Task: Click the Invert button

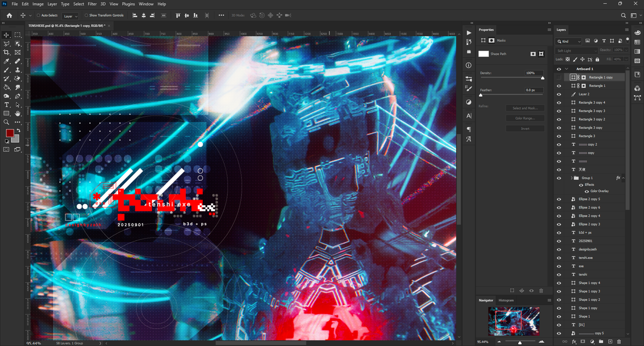Action: (525, 128)
